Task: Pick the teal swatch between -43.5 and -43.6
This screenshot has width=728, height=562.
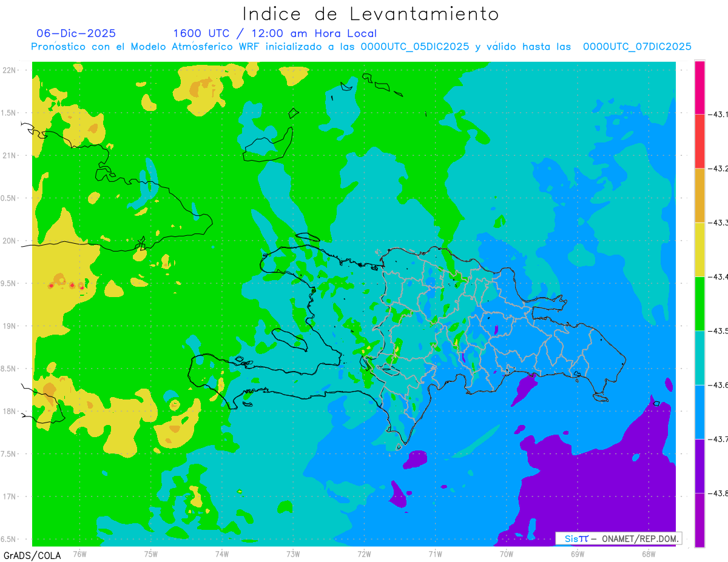Action: [x=699, y=357]
